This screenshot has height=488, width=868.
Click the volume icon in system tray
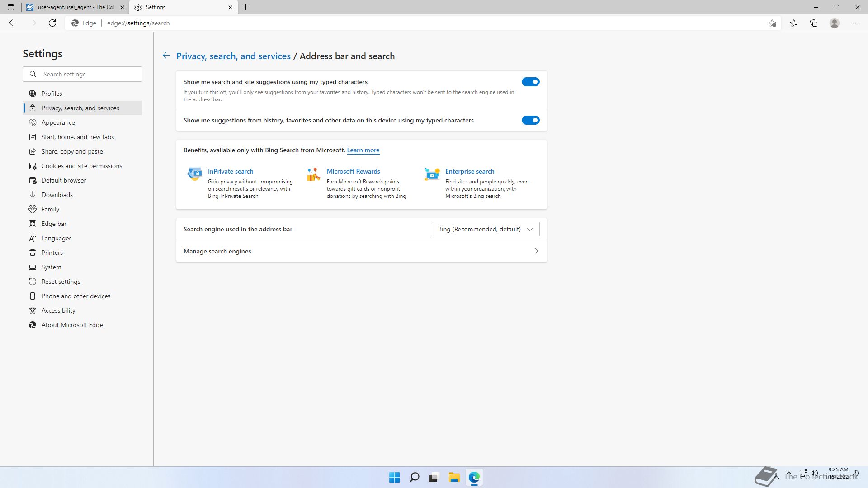[x=814, y=474]
